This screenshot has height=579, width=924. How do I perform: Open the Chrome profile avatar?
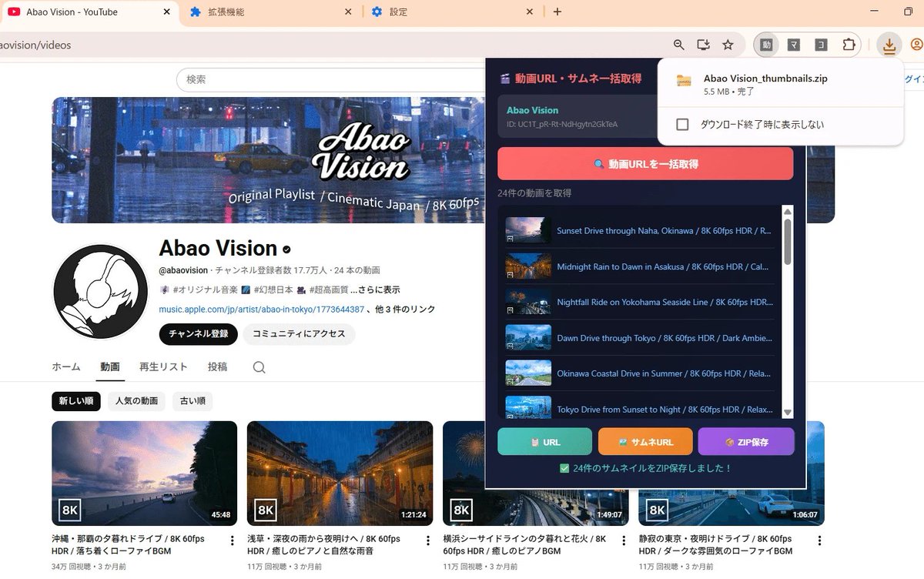point(917,45)
